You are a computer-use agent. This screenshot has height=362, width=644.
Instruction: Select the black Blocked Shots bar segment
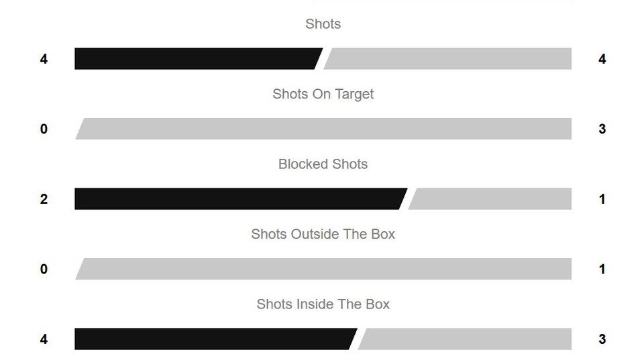pyautogui.click(x=238, y=199)
